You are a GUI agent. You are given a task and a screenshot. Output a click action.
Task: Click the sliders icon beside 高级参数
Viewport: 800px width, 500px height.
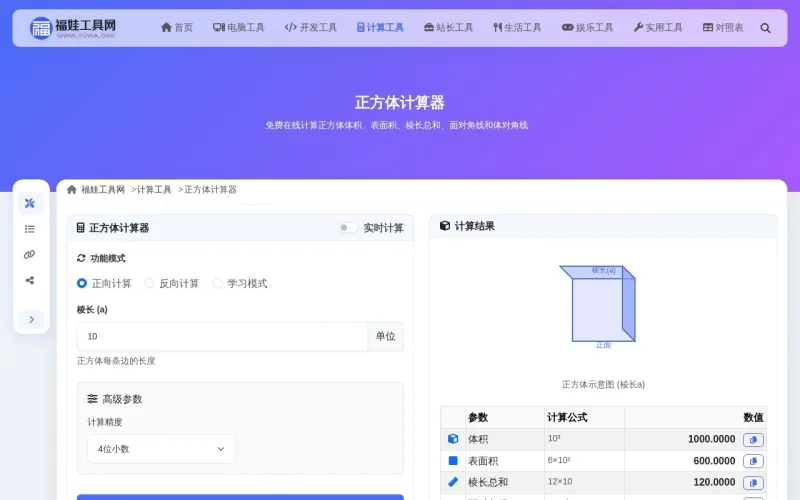pyautogui.click(x=92, y=399)
